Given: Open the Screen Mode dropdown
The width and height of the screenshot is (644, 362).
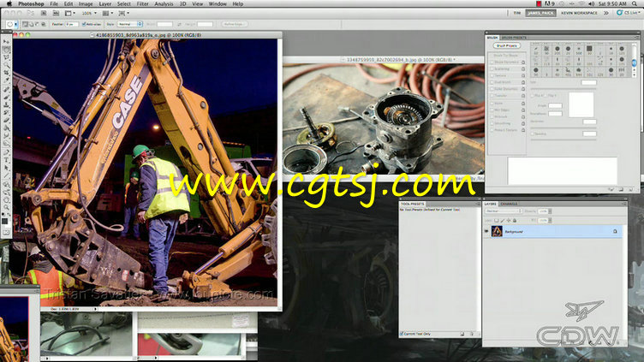Looking at the screenshot, I should (123, 13).
